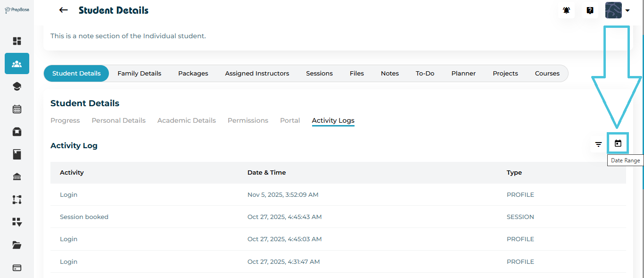
Task: Open the Date Range calendar button
Action: 618,143
